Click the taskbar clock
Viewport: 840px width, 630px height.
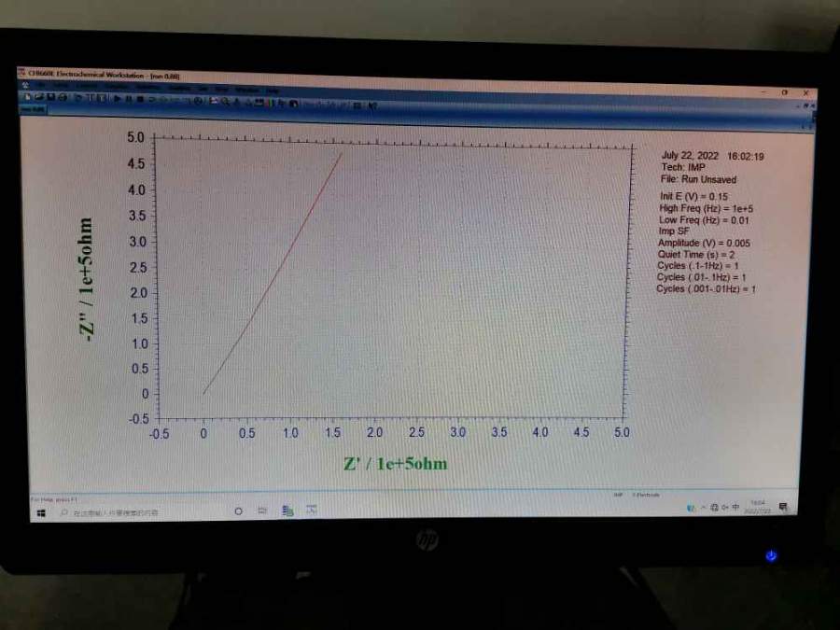point(758,507)
